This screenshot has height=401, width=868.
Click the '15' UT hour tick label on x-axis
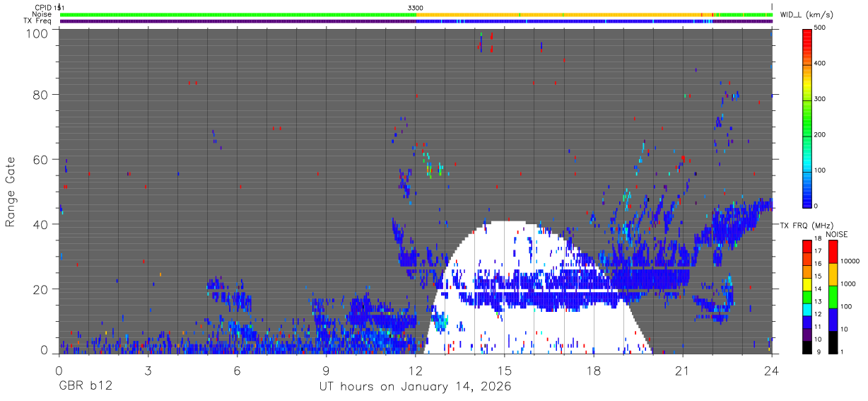coord(504,370)
